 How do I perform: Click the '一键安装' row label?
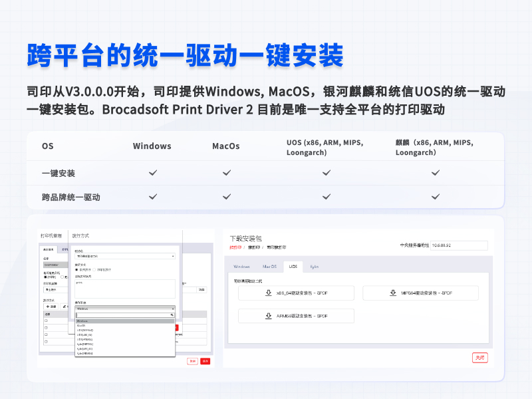coord(59,174)
